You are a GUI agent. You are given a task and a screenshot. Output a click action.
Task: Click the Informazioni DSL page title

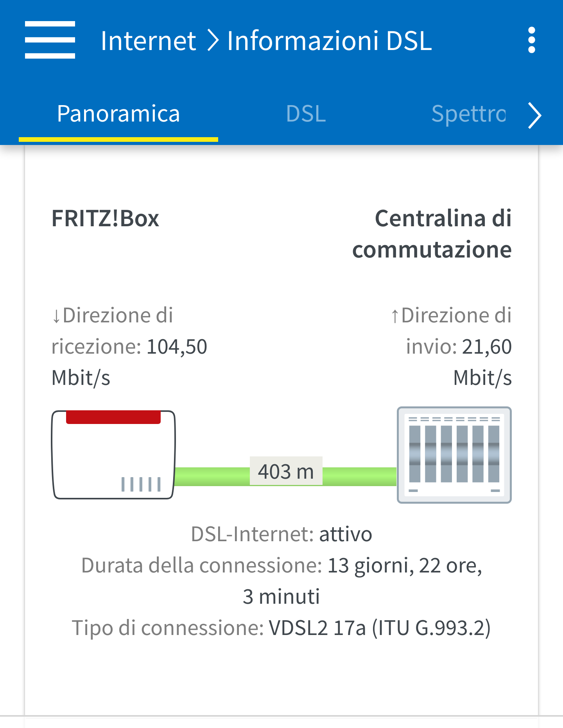pos(329,40)
